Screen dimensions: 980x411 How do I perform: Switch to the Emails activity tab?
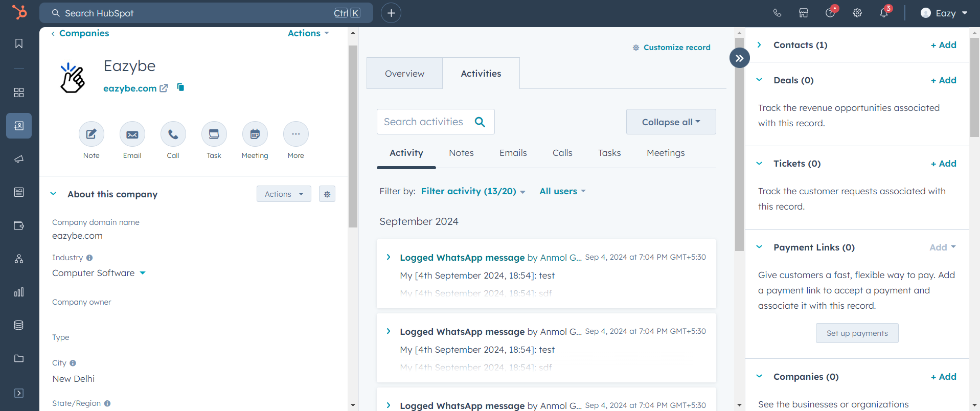pyautogui.click(x=513, y=153)
